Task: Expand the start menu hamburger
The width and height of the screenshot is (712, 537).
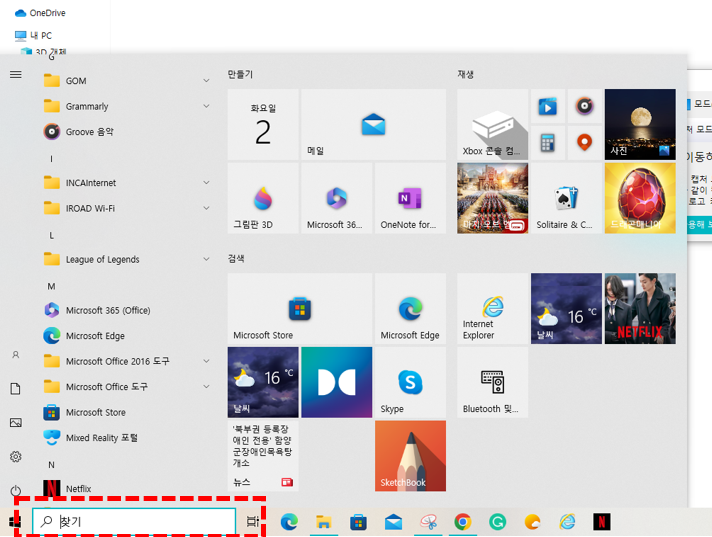Action: (15, 74)
